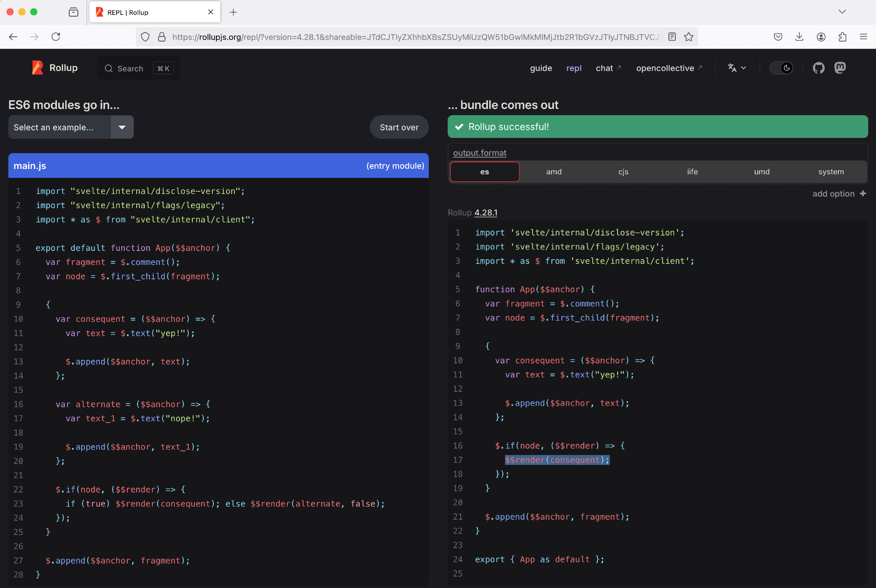Open Rollup GitHub repository icon
This screenshot has width=876, height=588.
(x=818, y=68)
